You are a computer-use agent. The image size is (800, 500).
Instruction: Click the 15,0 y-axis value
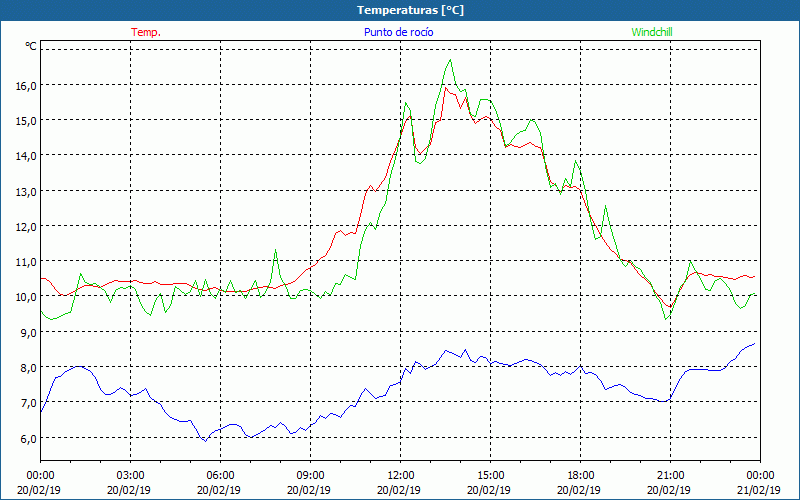point(26,120)
